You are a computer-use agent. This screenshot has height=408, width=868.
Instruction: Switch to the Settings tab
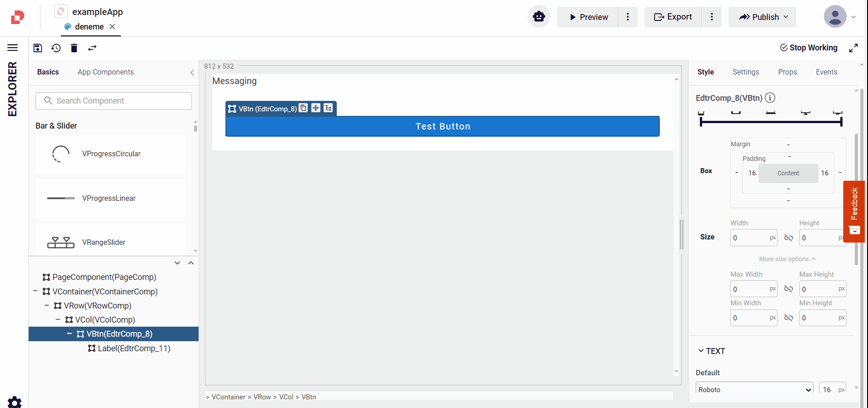pyautogui.click(x=746, y=72)
